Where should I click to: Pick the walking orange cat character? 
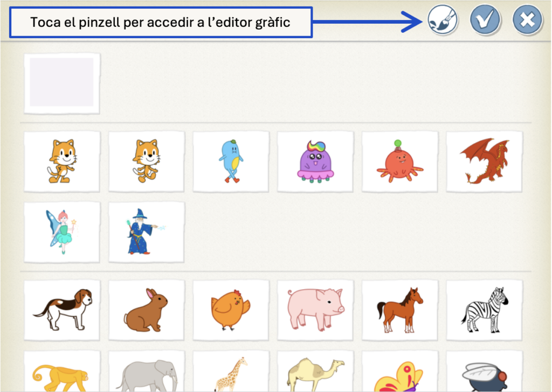[x=146, y=161]
